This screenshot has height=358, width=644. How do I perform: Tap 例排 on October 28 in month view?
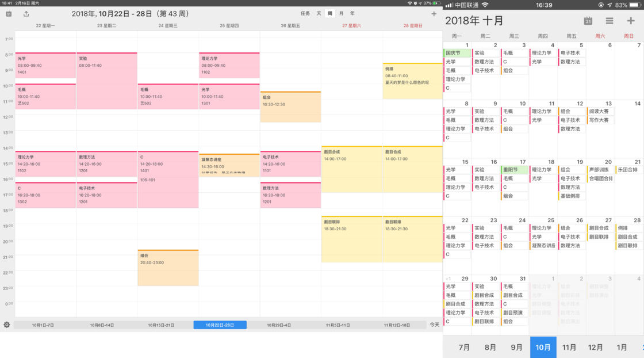(628, 228)
